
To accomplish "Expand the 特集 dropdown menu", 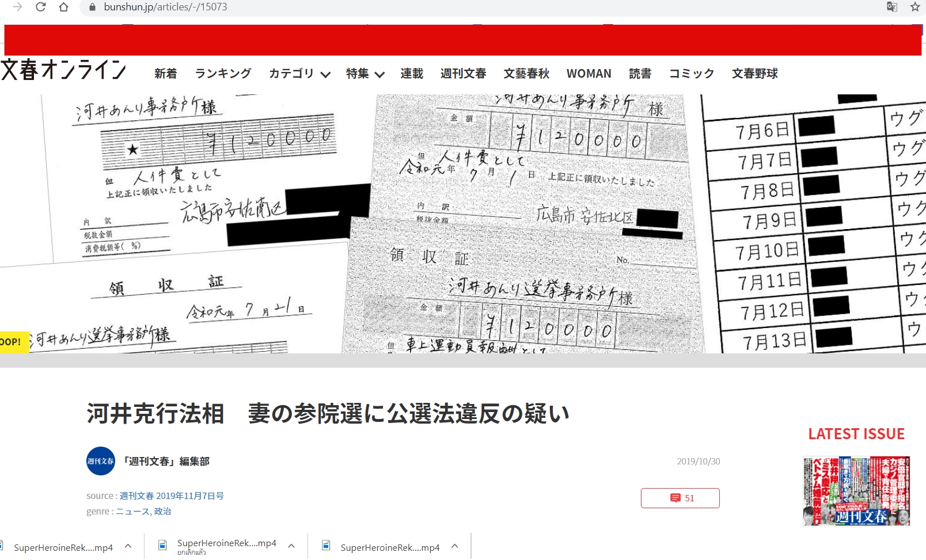I will click(x=365, y=74).
